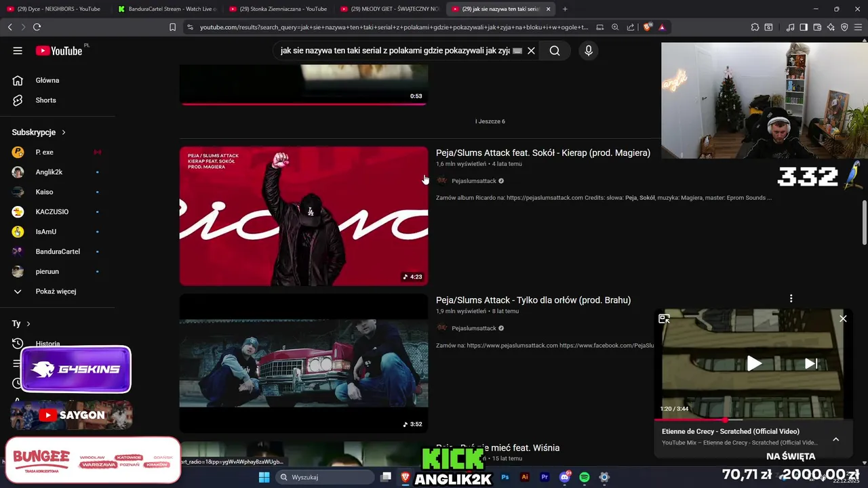
Task: Bookmark this page in the address bar
Action: tap(172, 27)
